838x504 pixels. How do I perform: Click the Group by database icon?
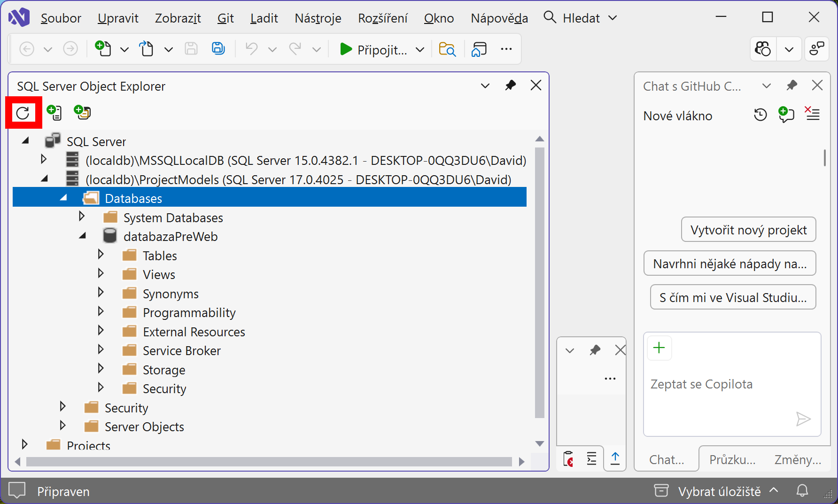pos(82,113)
